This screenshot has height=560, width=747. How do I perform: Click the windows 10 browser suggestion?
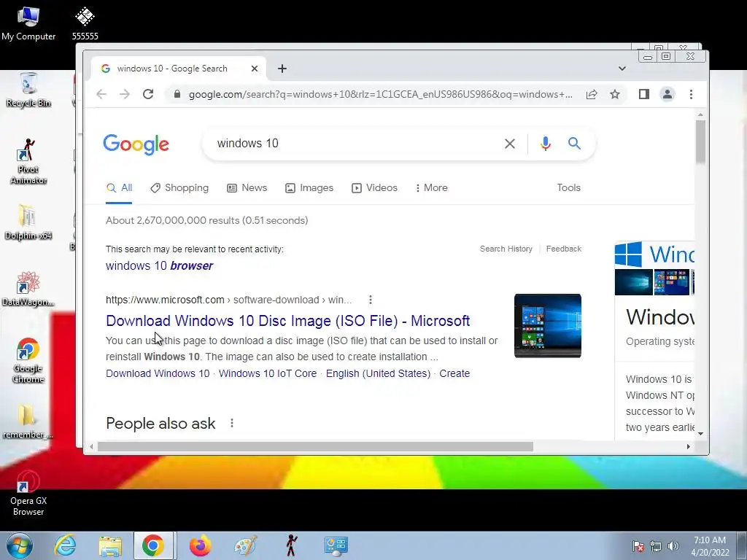click(159, 265)
